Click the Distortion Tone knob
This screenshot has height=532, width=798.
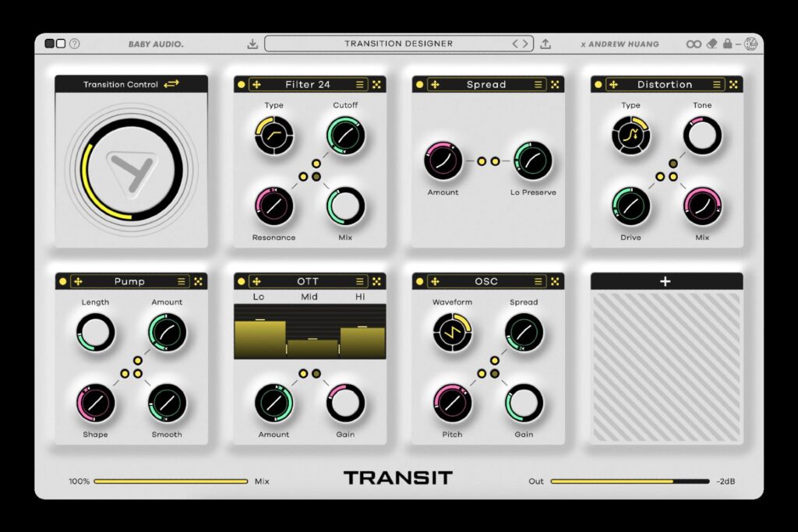tap(702, 136)
